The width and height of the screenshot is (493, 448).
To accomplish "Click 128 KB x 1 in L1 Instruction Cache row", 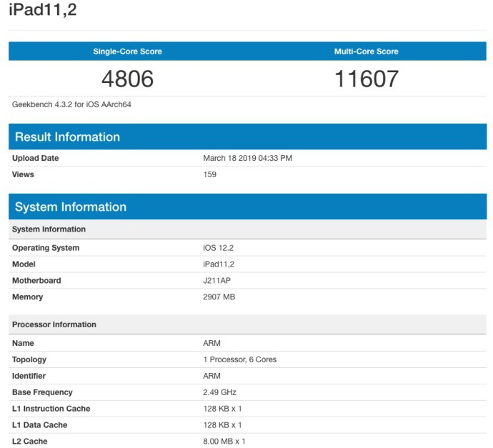I will click(x=222, y=409).
